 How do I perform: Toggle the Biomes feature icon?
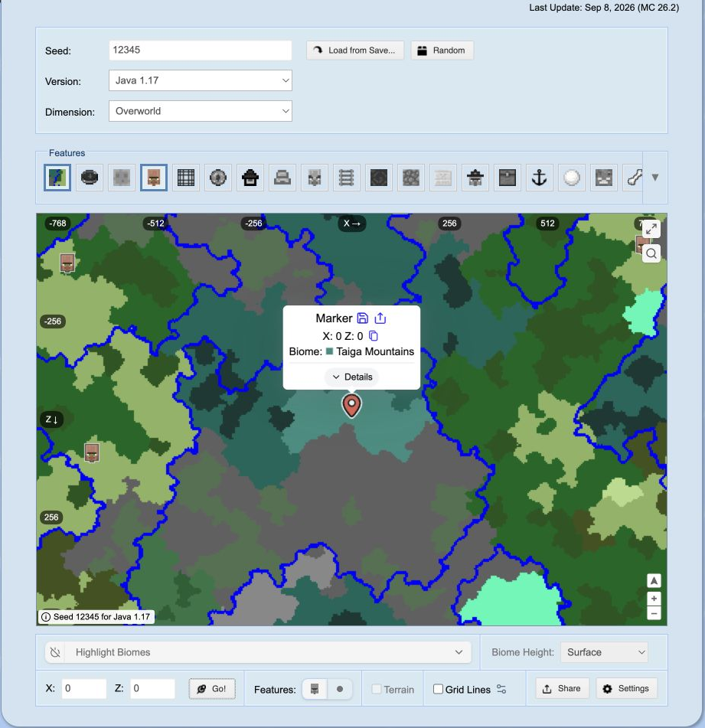57,178
